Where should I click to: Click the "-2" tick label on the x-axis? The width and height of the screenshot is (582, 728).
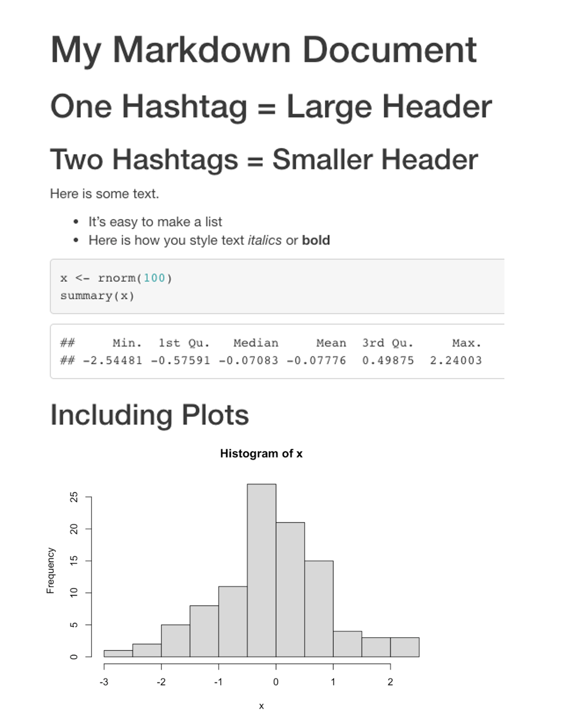pos(161,682)
